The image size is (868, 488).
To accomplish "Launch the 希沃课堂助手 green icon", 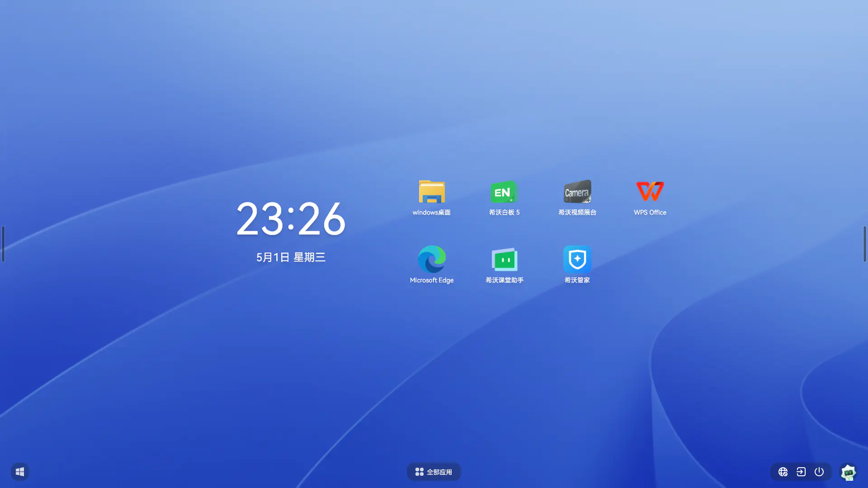I will pos(504,259).
